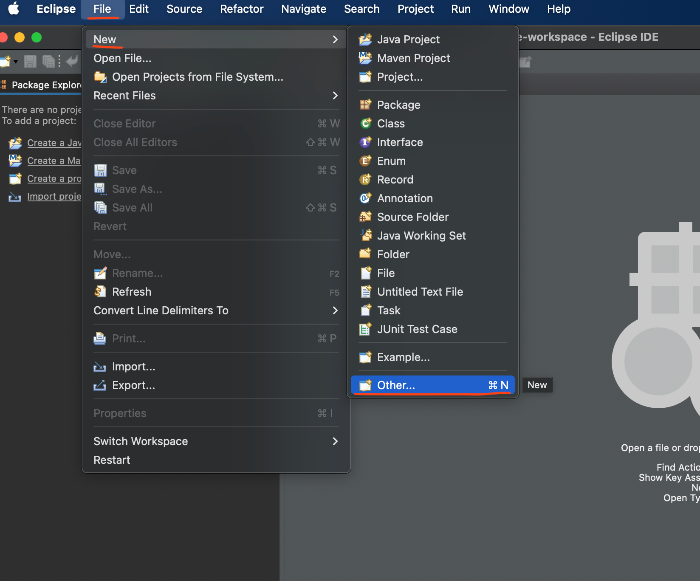Click the Save All toolbar icon

click(48, 61)
